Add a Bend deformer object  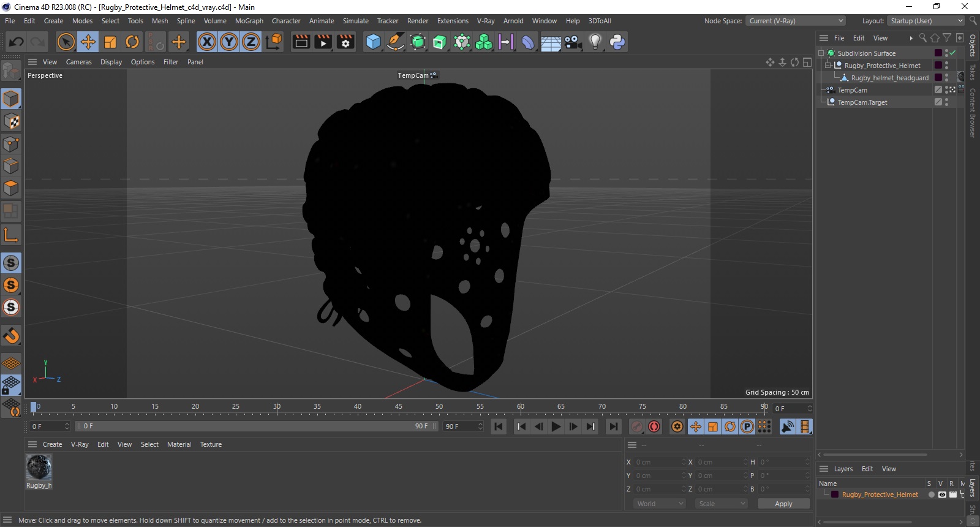click(528, 42)
